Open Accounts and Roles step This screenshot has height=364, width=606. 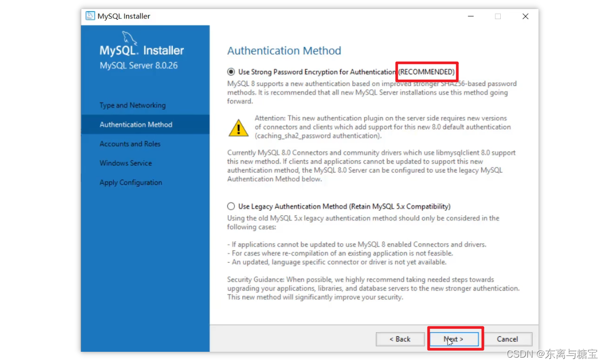tap(130, 144)
